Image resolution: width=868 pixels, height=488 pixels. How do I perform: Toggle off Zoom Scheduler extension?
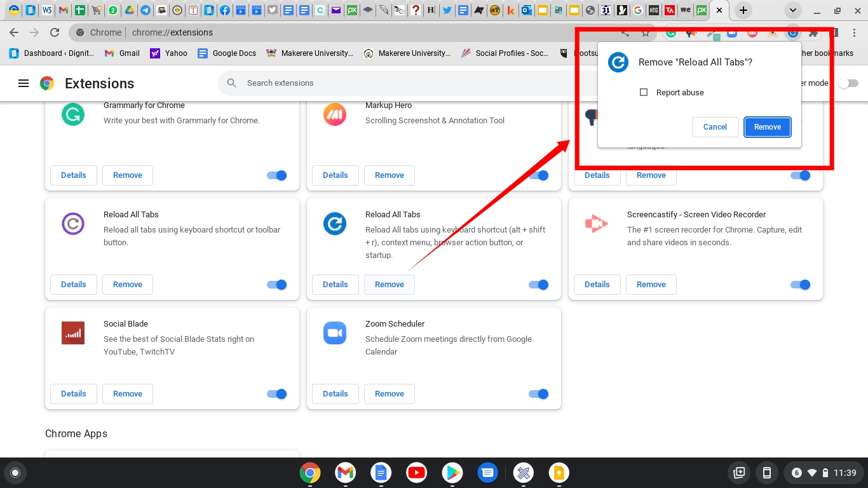coord(539,394)
